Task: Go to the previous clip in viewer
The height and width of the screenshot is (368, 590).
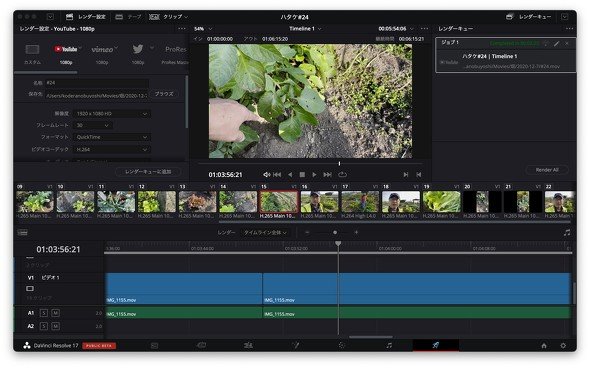Action: tap(418, 175)
